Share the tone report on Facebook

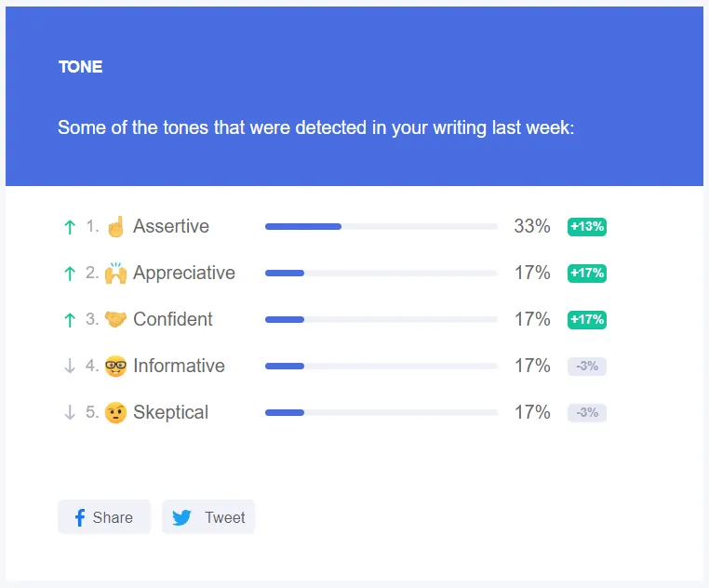(x=104, y=517)
